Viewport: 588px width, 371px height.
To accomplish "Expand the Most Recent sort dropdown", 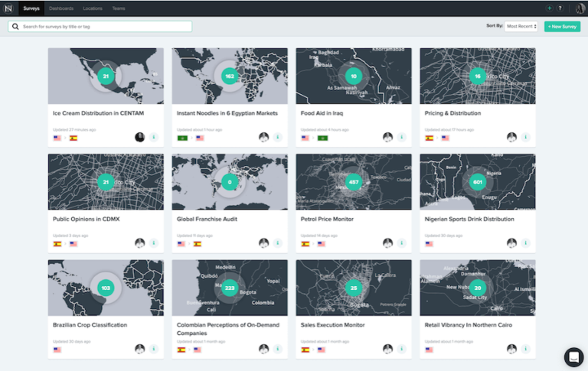I will [521, 27].
